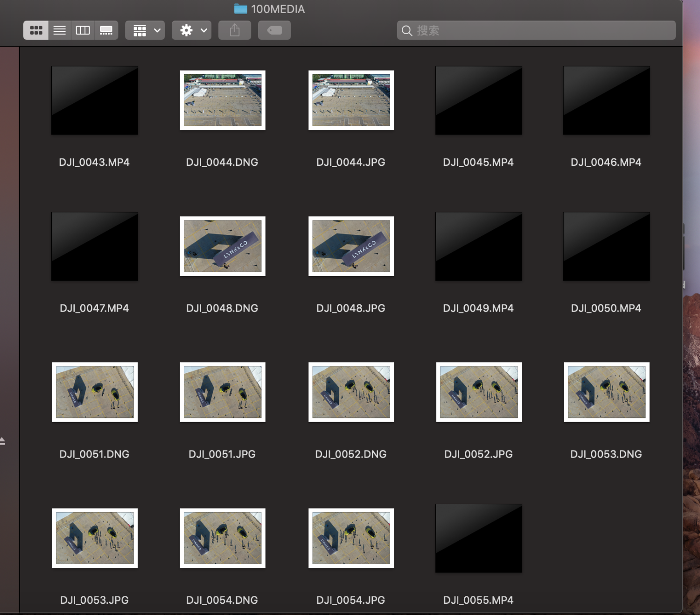Click the Share toolbar button
The image size is (700, 615).
point(235,30)
